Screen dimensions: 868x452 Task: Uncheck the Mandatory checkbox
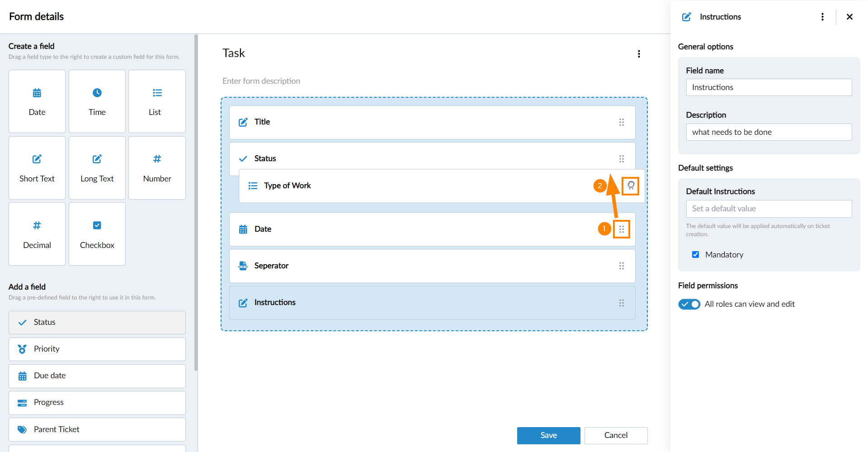pyautogui.click(x=695, y=255)
